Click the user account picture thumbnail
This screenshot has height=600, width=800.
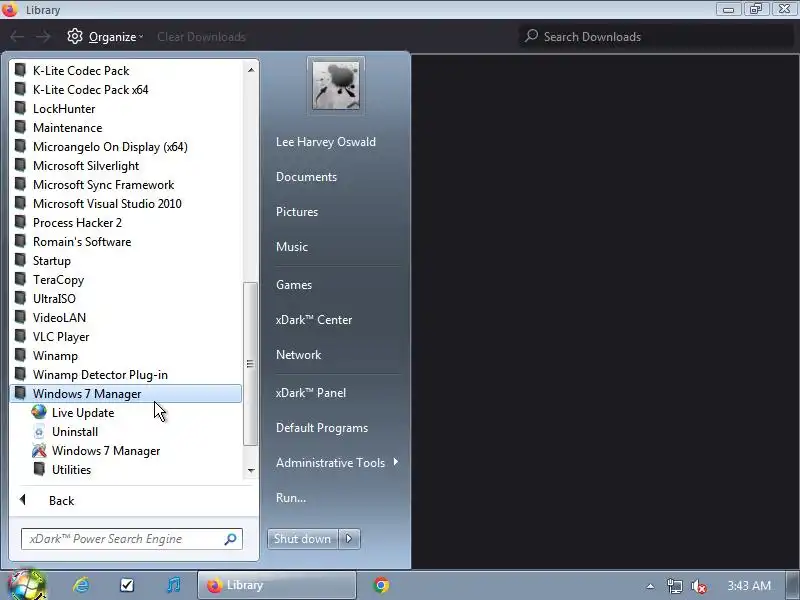(x=336, y=85)
